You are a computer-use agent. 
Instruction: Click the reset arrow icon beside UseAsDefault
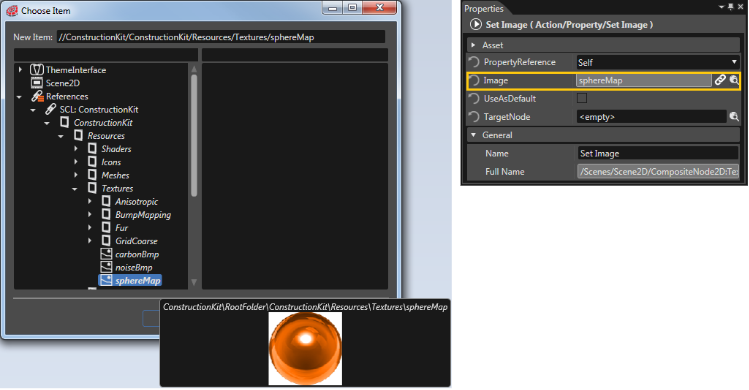pos(474,98)
